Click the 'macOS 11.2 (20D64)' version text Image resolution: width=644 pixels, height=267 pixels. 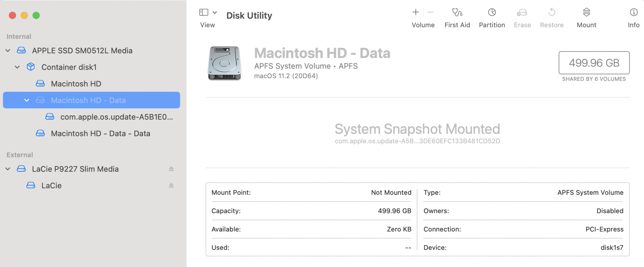point(286,76)
